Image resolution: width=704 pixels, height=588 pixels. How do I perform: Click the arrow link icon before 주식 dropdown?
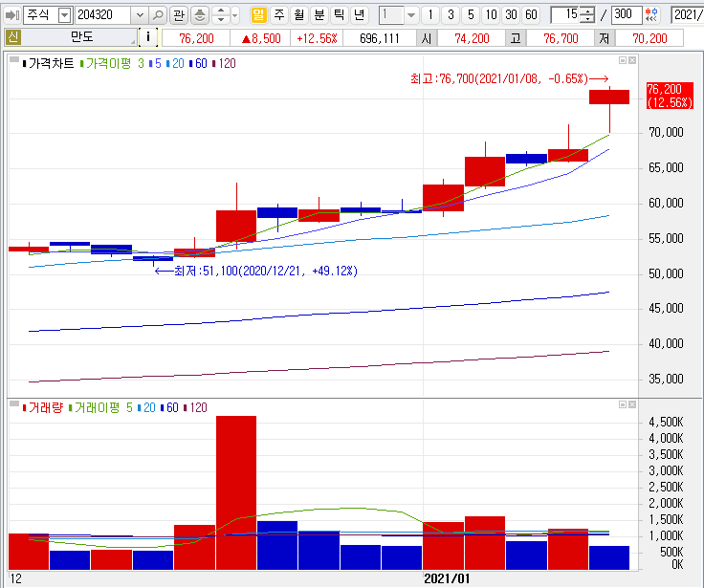point(12,15)
